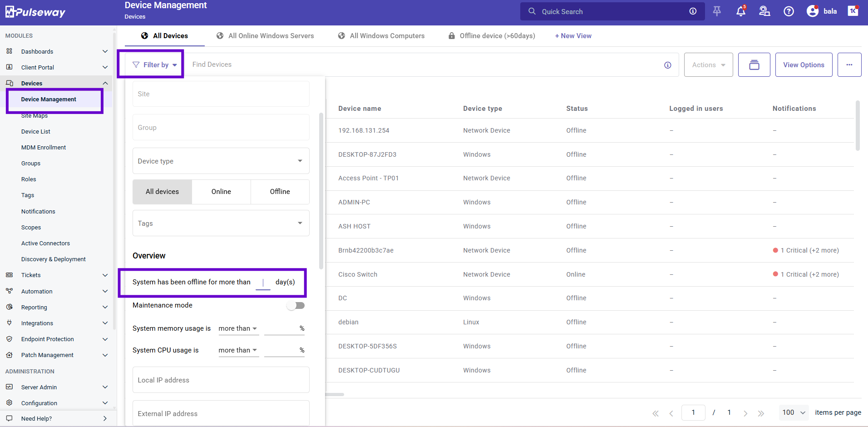The width and height of the screenshot is (868, 427).
Task: Open the Tags filter dropdown
Action: click(x=221, y=223)
